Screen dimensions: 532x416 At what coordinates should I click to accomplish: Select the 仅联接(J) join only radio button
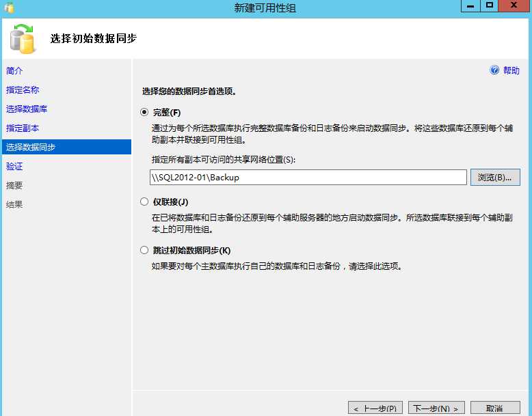(144, 202)
